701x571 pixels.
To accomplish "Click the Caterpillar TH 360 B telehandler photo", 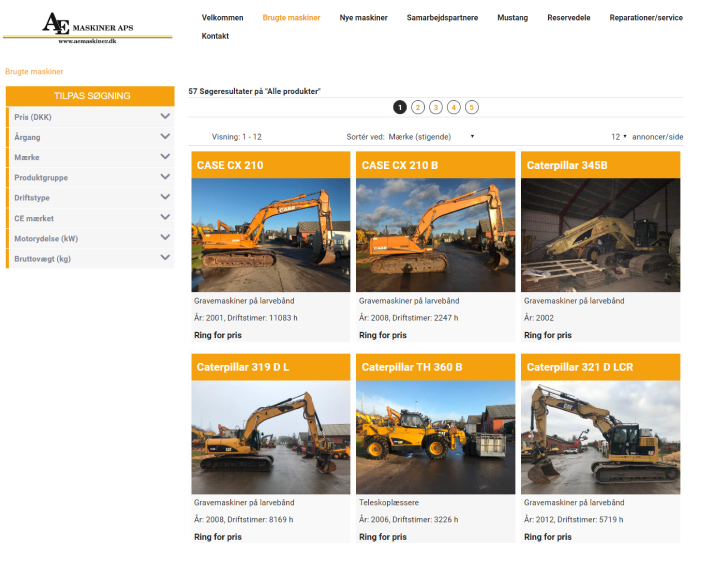I will tap(435, 437).
